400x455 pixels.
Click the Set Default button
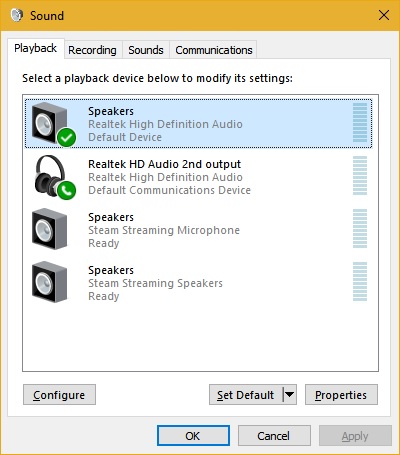coord(246,395)
